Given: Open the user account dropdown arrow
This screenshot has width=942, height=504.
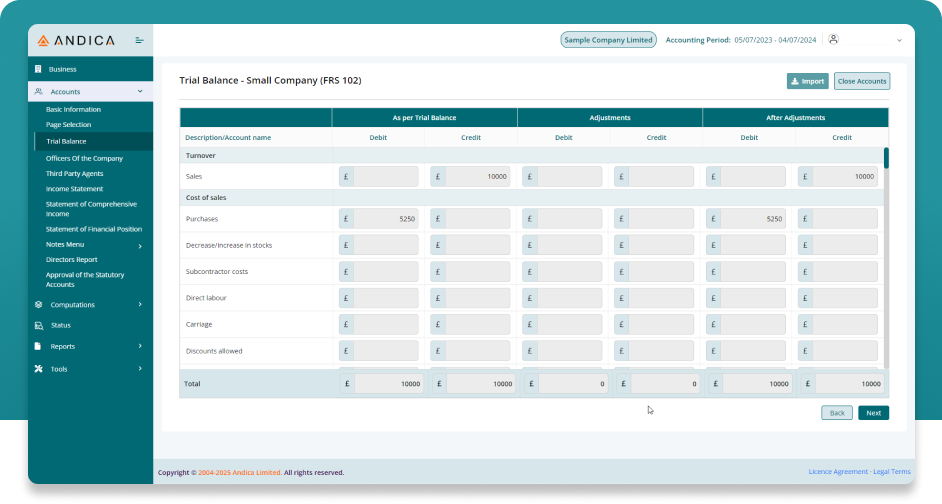Looking at the screenshot, I should [x=898, y=40].
